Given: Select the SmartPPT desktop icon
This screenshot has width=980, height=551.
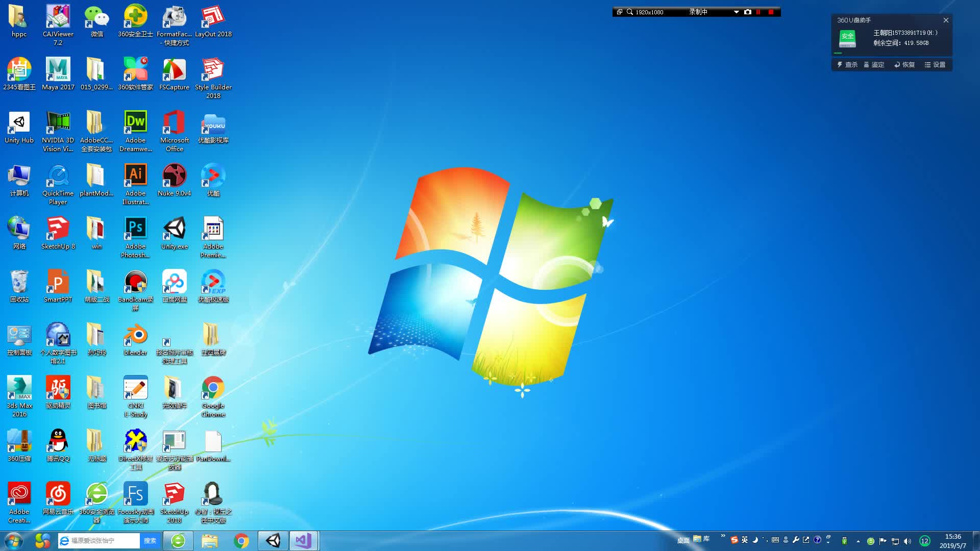Looking at the screenshot, I should tap(58, 287).
